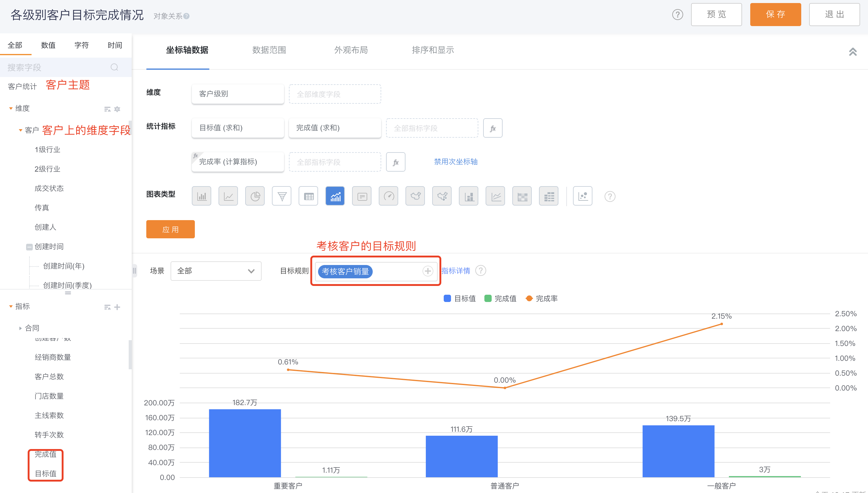Image resolution: width=868 pixels, height=493 pixels.
Task: Click the 维度 section sort icon
Action: (x=107, y=109)
